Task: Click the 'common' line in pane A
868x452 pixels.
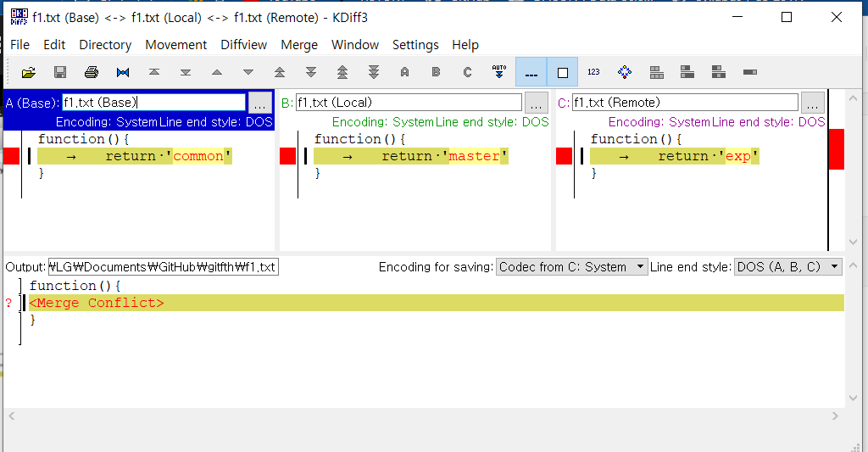Action: [x=135, y=156]
